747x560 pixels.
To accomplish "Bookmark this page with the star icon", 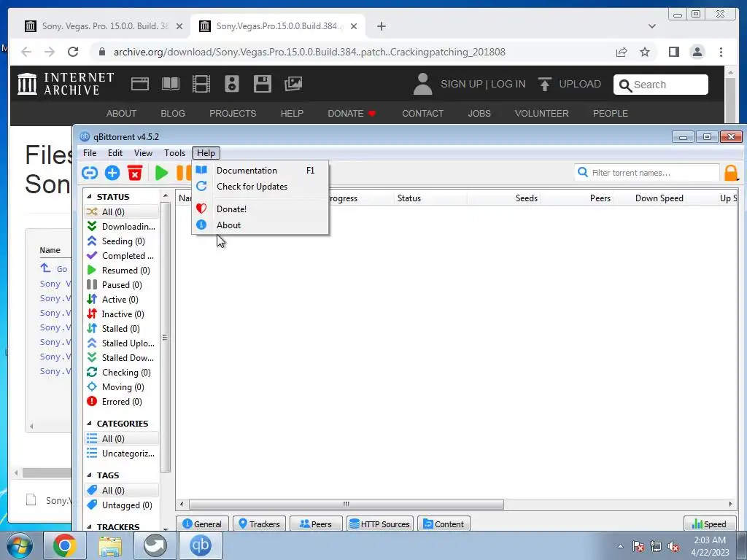I will tap(645, 52).
